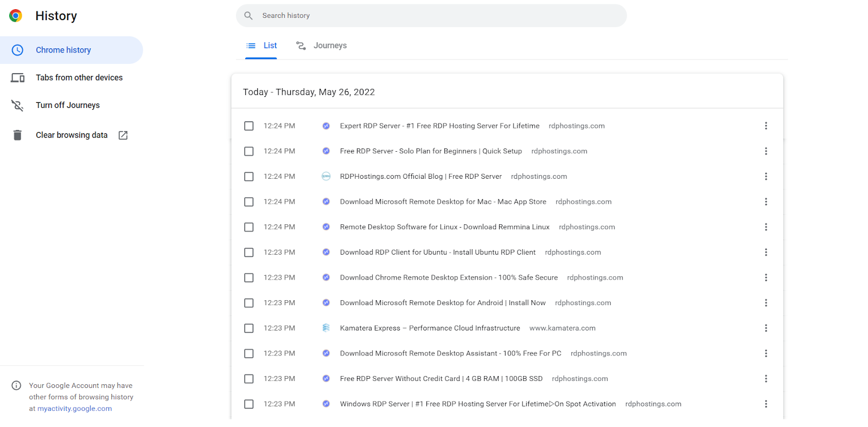Viewport: 868px width, 427px height.
Task: Tick checkbox for Remmina Linux entry
Action: click(x=249, y=227)
